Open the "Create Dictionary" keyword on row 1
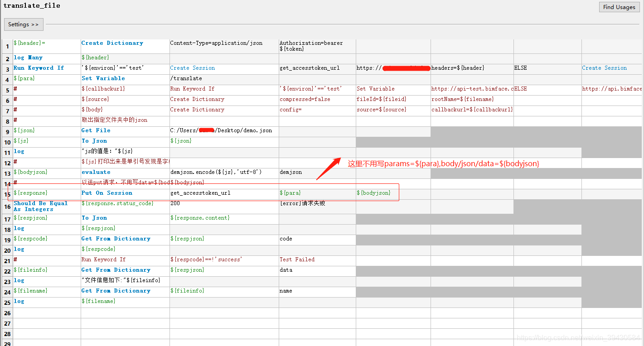This screenshot has height=346, width=644. [x=112, y=43]
